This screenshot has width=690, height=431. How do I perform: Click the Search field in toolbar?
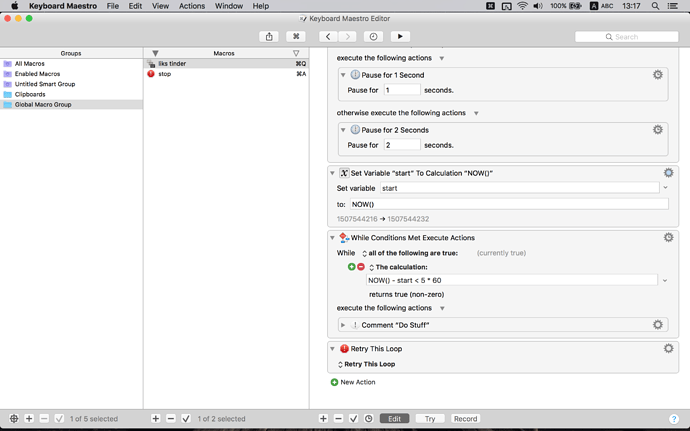[x=627, y=37]
